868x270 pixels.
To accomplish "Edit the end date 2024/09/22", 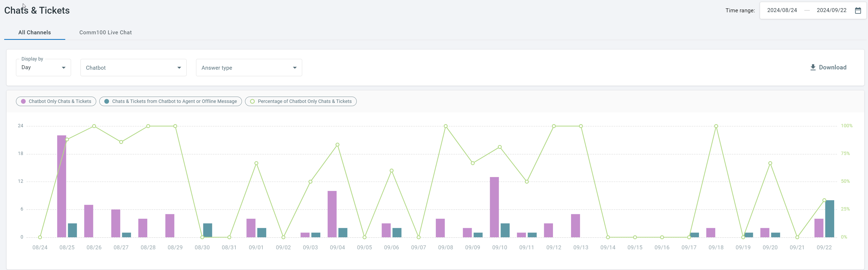I will tap(832, 10).
